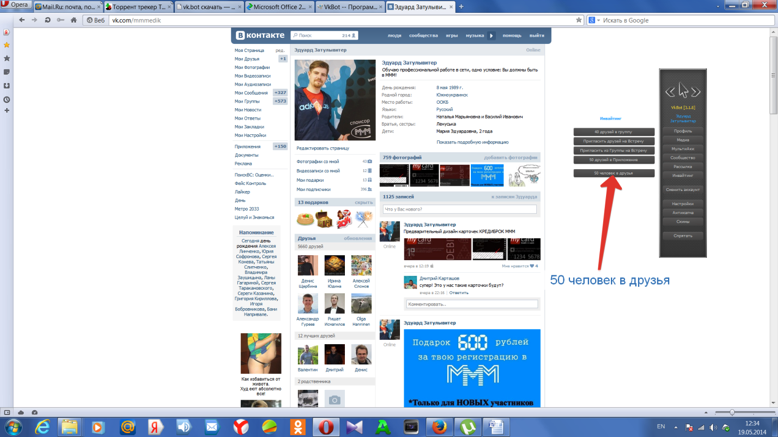The image size is (778, 437).
Task: Open uTorrent from the taskbar
Action: (x=468, y=427)
